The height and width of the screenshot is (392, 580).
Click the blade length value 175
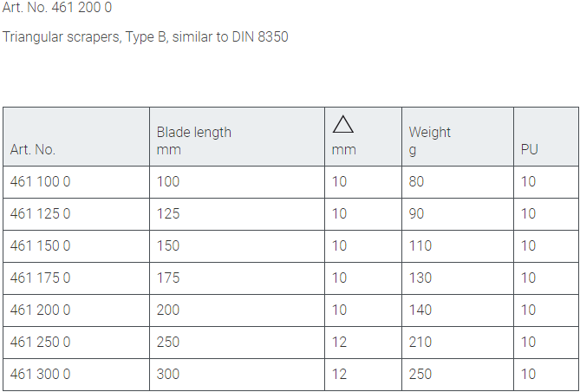[x=168, y=278]
